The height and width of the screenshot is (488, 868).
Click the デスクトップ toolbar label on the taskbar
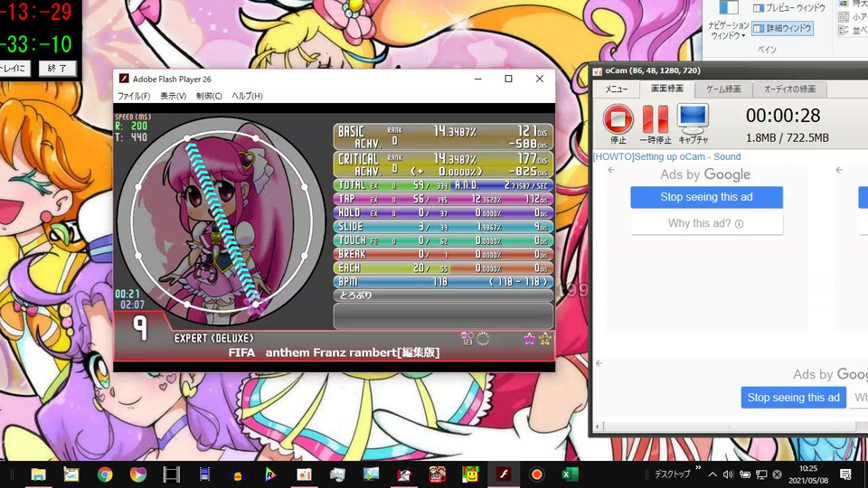click(x=672, y=474)
